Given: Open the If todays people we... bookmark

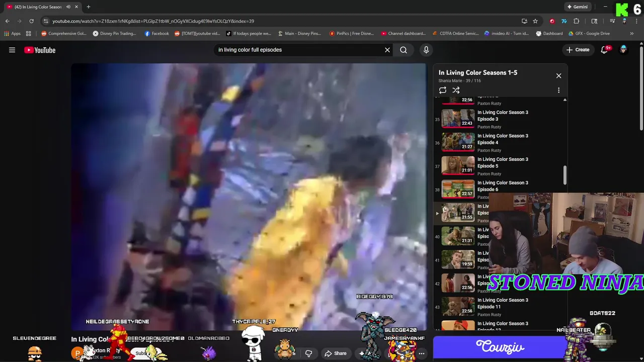Looking at the screenshot, I should click(248, 34).
